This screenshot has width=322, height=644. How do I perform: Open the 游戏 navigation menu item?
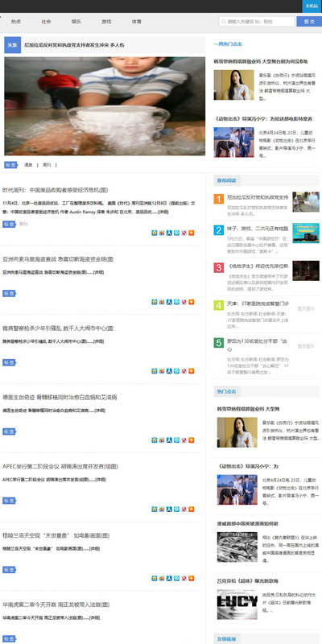click(x=106, y=22)
